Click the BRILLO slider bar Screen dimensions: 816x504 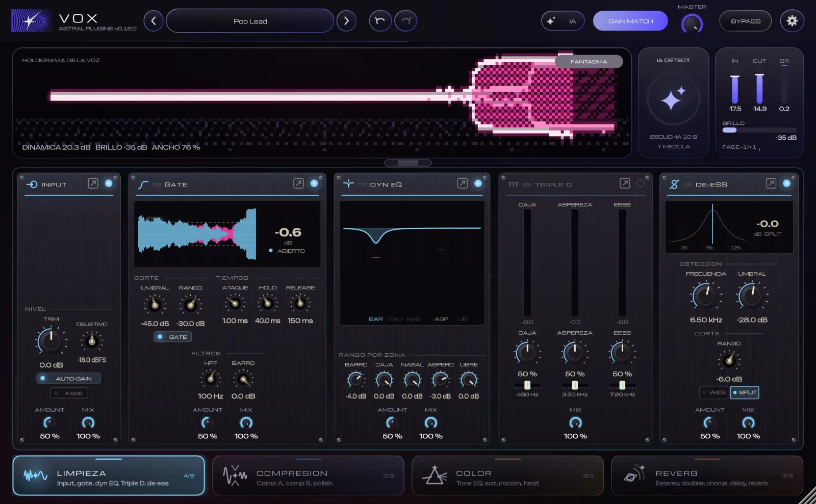coord(759,130)
